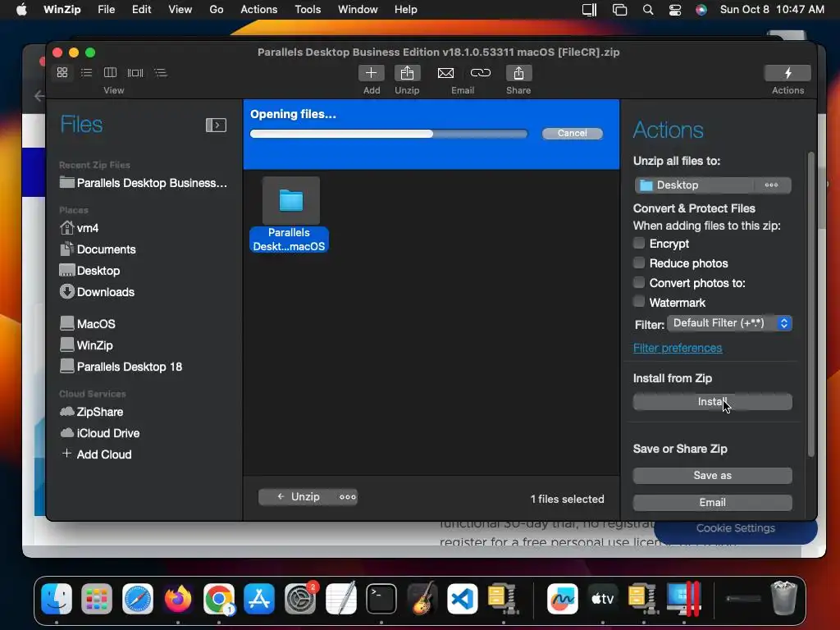
Task: Click Add Cloud in sidebar
Action: tap(97, 454)
